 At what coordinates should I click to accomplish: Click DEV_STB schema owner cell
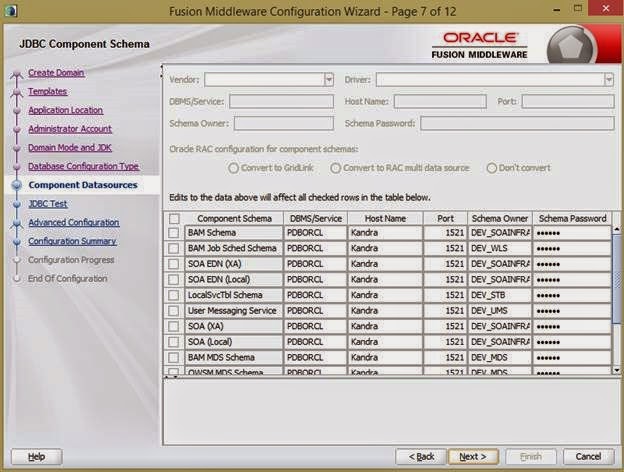[500, 295]
